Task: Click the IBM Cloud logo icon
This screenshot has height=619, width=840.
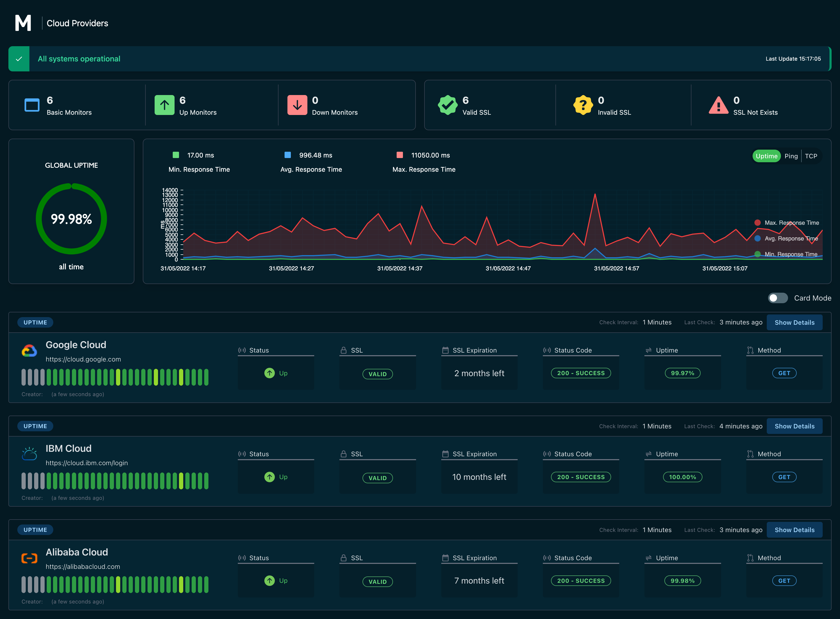Action: click(x=29, y=454)
